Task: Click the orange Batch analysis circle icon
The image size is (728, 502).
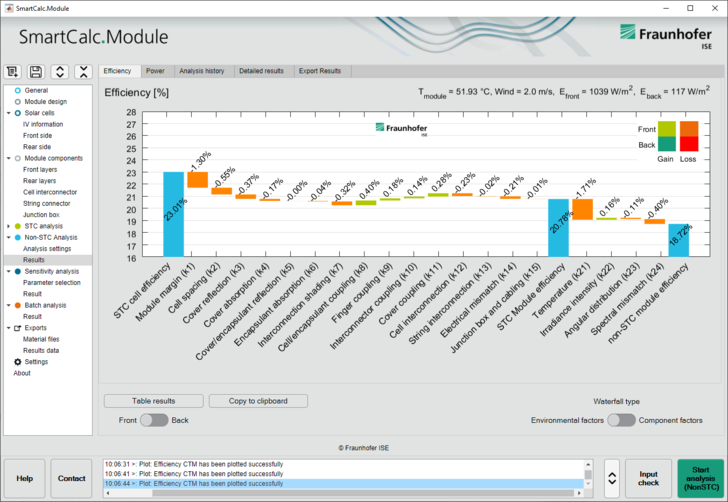Action: click(17, 305)
